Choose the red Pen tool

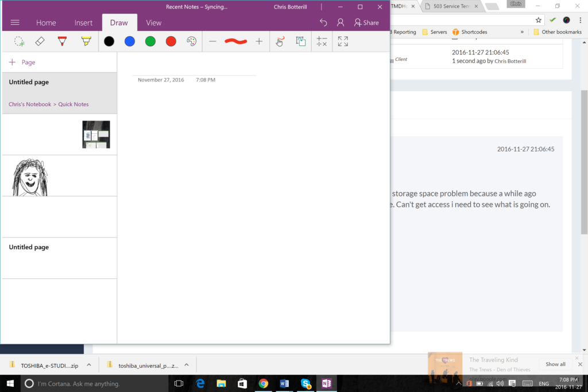pos(62,41)
